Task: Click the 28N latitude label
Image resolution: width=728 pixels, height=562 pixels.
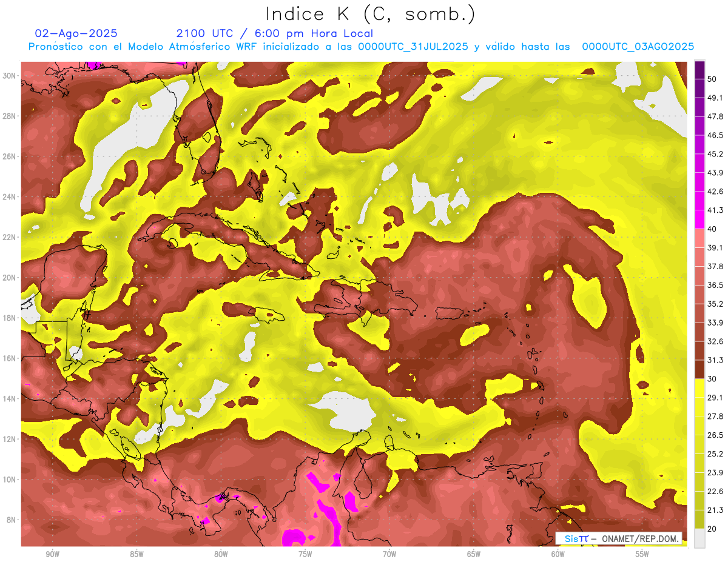Action: coord(10,116)
